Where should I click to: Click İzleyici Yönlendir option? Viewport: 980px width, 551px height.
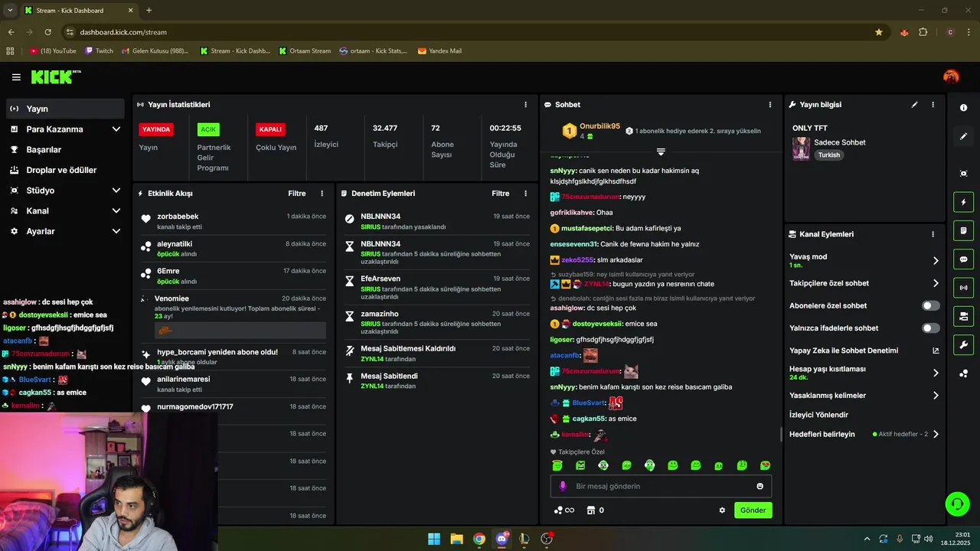point(819,415)
